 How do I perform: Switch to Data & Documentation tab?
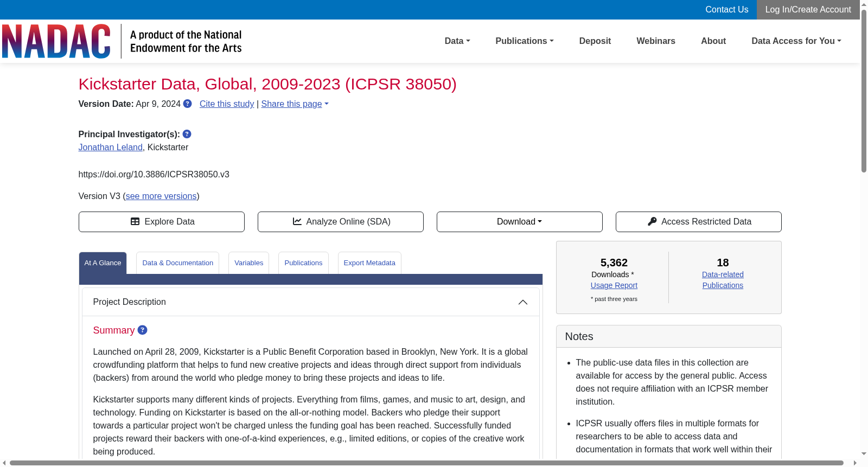[x=178, y=263]
